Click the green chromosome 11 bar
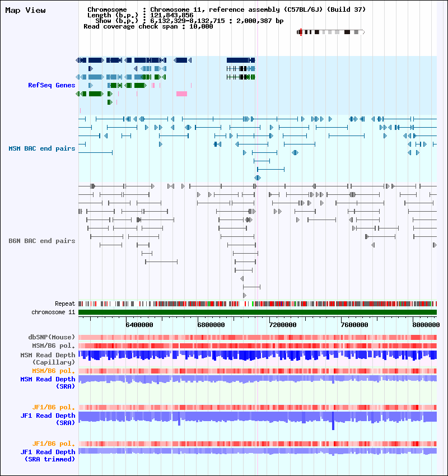The height and width of the screenshot is (476, 448). coord(258,312)
